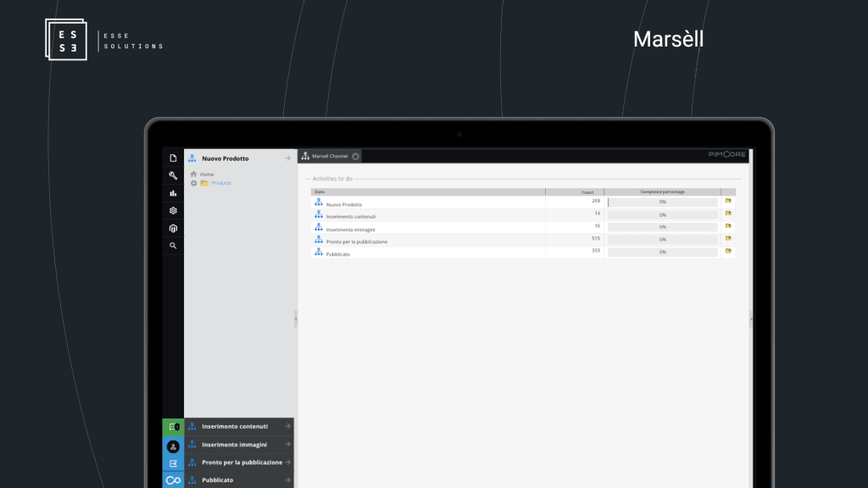Select the Inserimento contenuti state text in table

(351, 217)
